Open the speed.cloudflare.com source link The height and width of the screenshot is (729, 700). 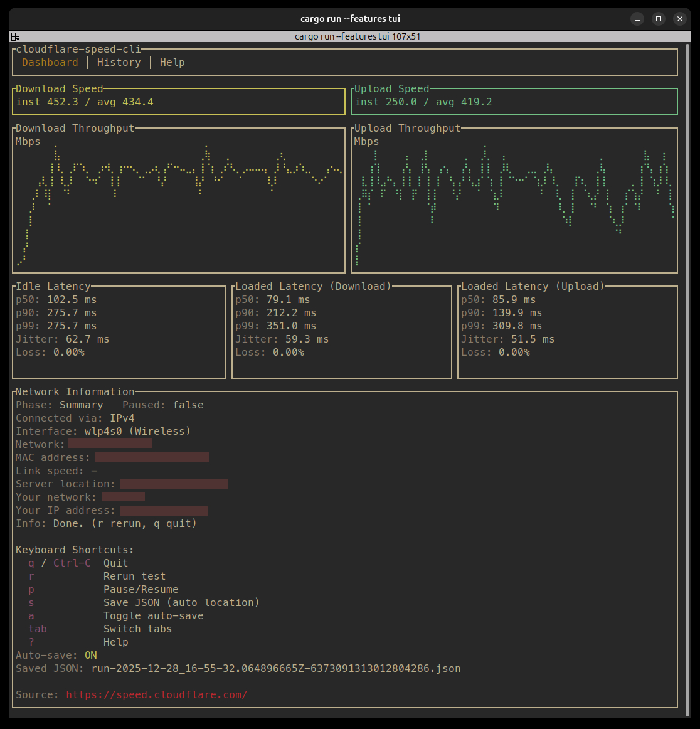click(156, 694)
